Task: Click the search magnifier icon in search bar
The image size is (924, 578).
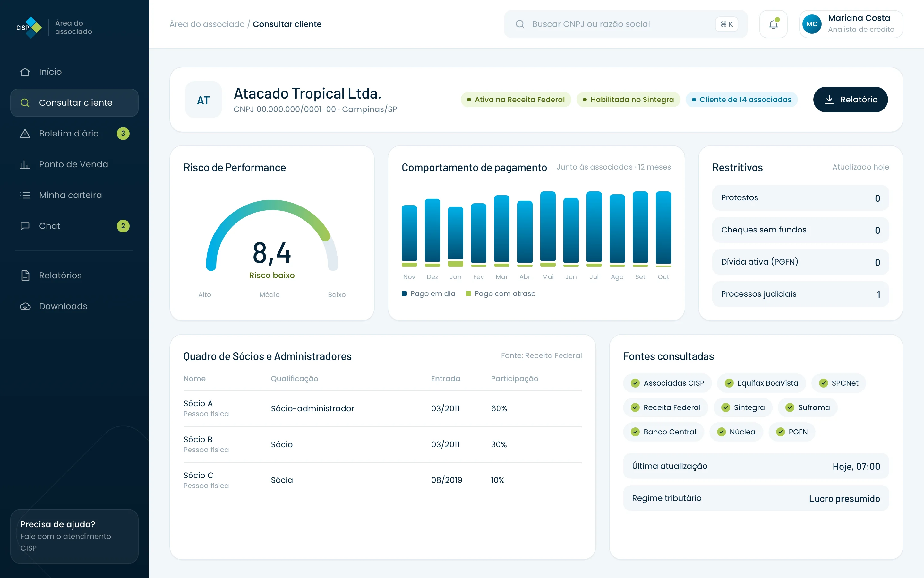Action: [520, 24]
